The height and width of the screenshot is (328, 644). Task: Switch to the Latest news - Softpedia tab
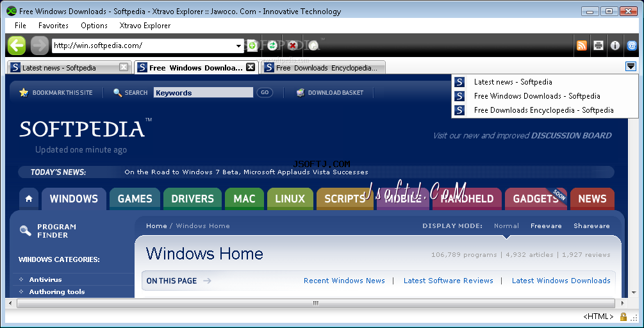click(x=69, y=67)
